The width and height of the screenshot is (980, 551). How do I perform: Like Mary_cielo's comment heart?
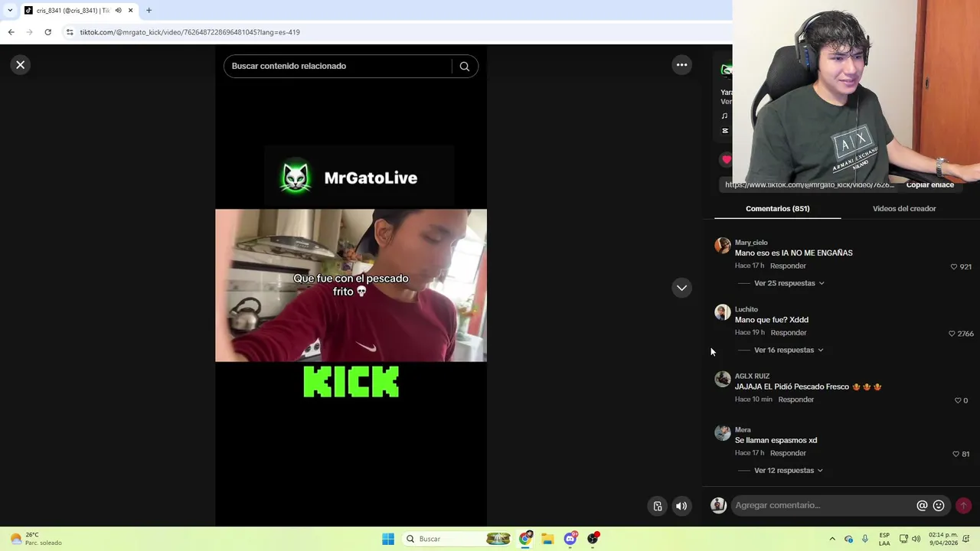[954, 266]
